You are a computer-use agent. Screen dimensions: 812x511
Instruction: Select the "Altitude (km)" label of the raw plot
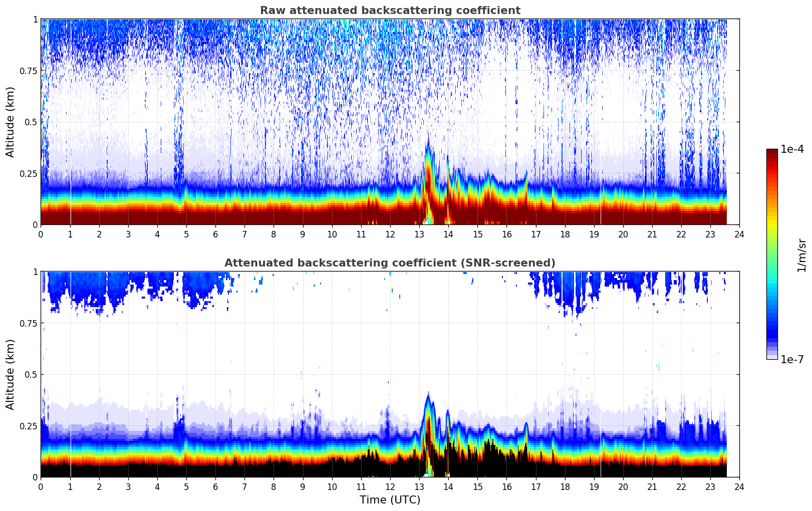click(x=11, y=122)
